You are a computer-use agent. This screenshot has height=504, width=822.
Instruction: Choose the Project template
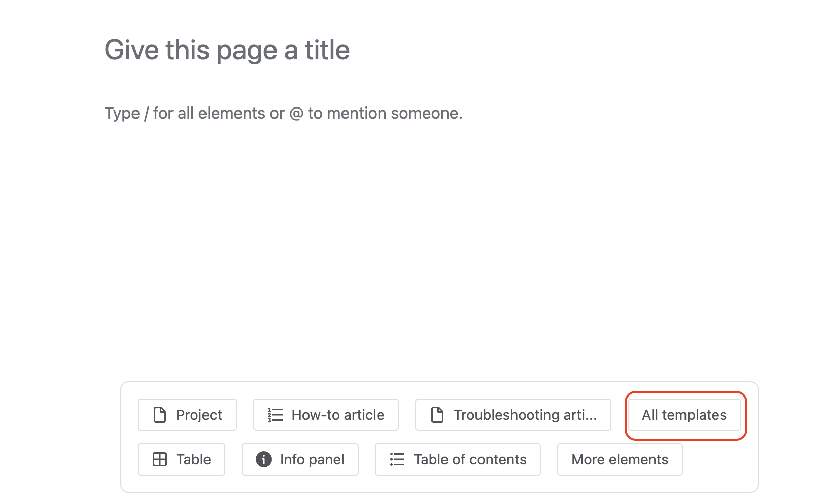[x=187, y=415]
